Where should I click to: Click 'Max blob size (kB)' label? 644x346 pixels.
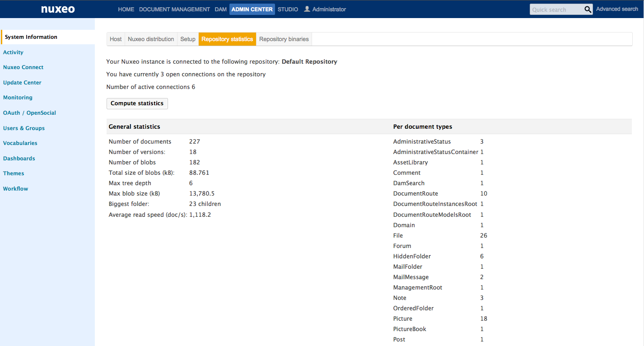pyautogui.click(x=135, y=193)
